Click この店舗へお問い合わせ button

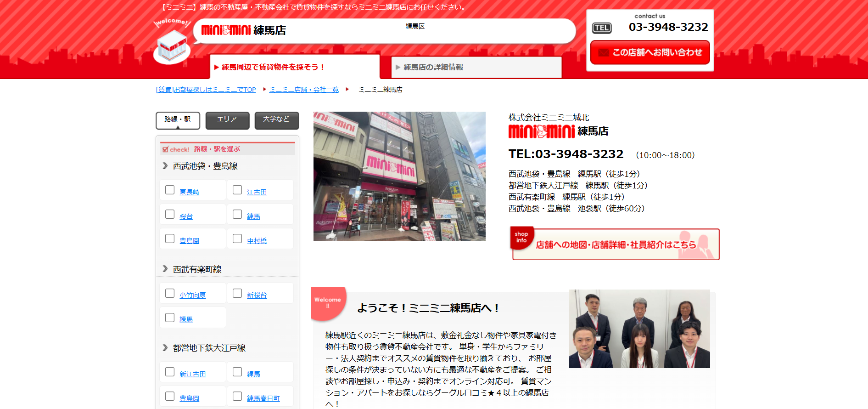tap(650, 52)
